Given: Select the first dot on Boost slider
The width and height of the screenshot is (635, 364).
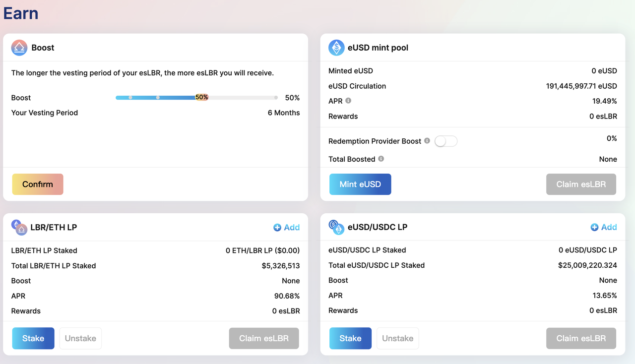Looking at the screenshot, I should pyautogui.click(x=130, y=98).
